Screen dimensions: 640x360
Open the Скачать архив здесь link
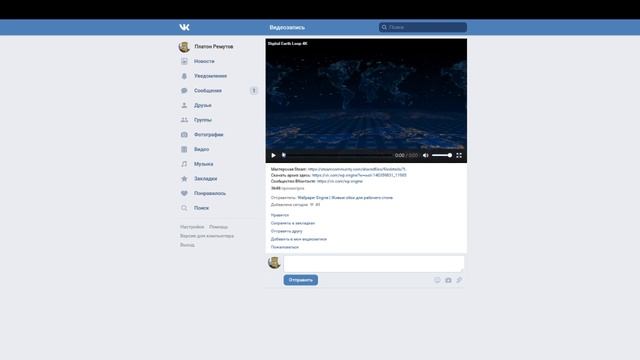[x=359, y=175]
